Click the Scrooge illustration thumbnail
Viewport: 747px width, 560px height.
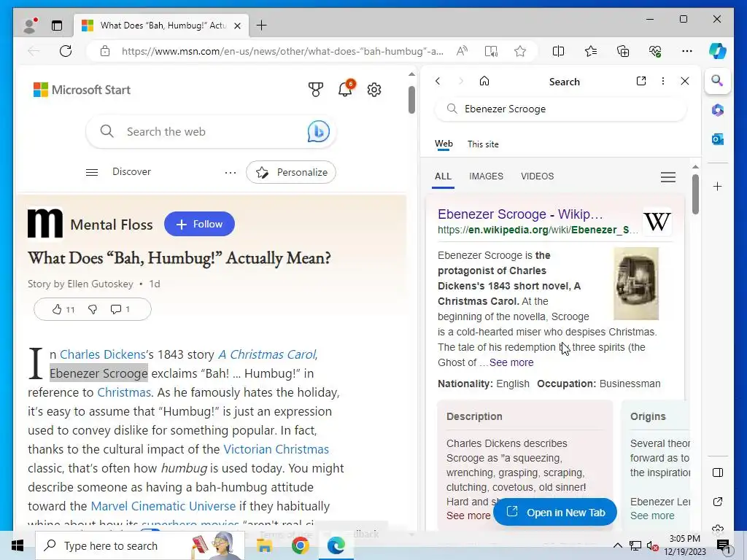pyautogui.click(x=636, y=284)
